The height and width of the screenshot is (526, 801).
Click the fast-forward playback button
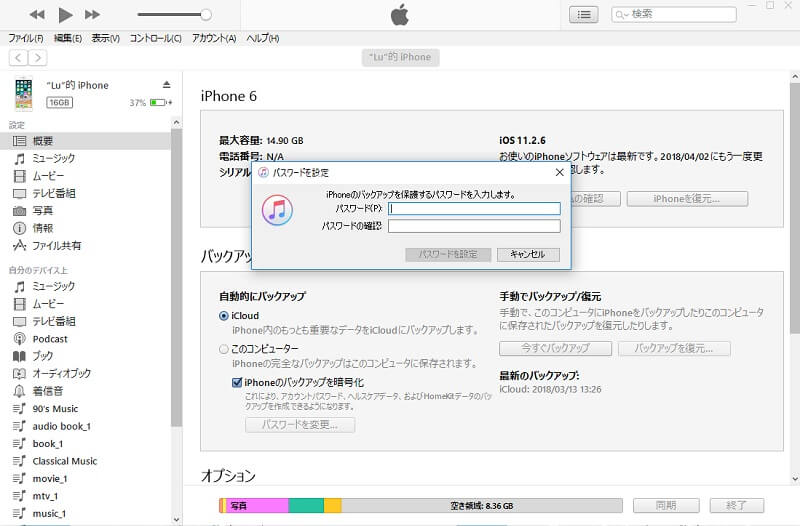(92, 15)
